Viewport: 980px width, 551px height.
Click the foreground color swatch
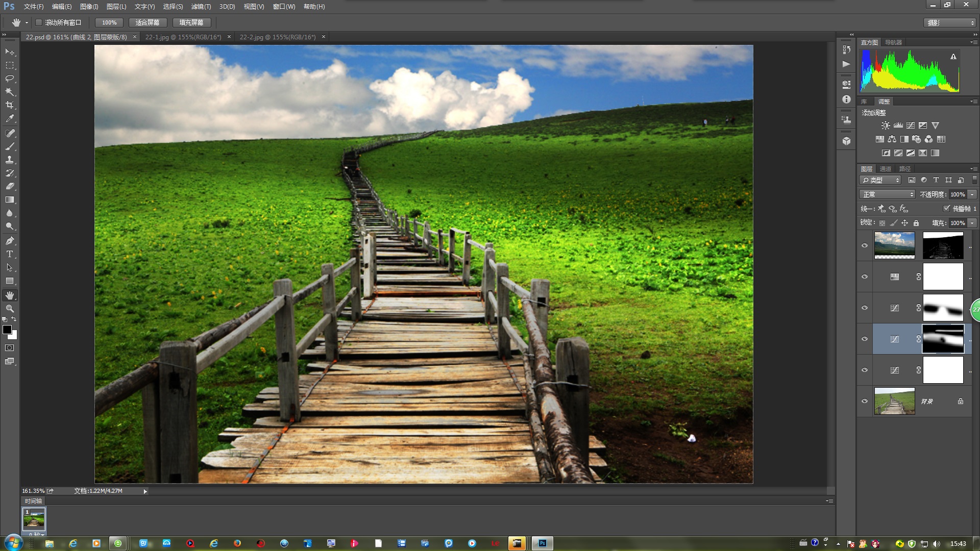click(x=7, y=330)
